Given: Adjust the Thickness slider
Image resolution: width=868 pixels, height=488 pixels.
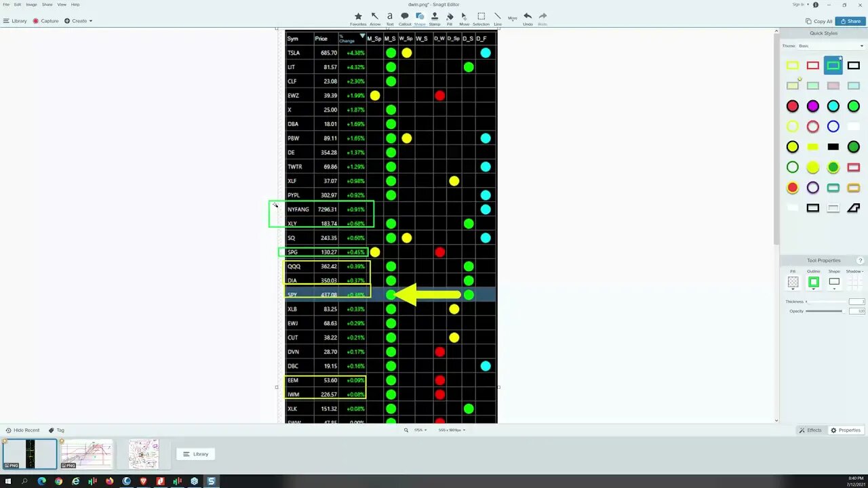Looking at the screenshot, I should (825, 302).
